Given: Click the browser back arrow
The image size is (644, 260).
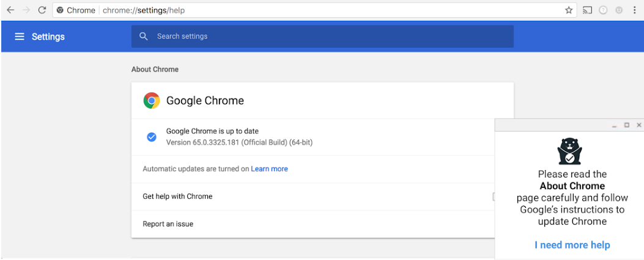Looking at the screenshot, I should point(10,10).
